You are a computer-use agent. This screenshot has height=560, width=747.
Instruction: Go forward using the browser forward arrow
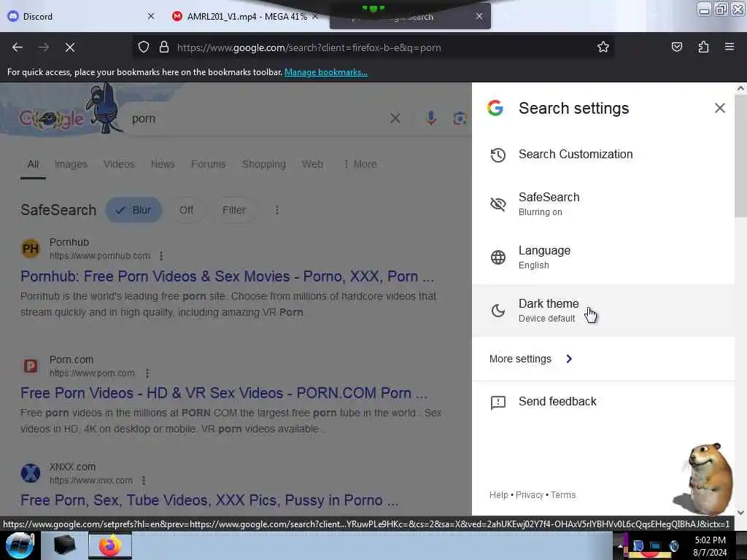[x=43, y=47]
